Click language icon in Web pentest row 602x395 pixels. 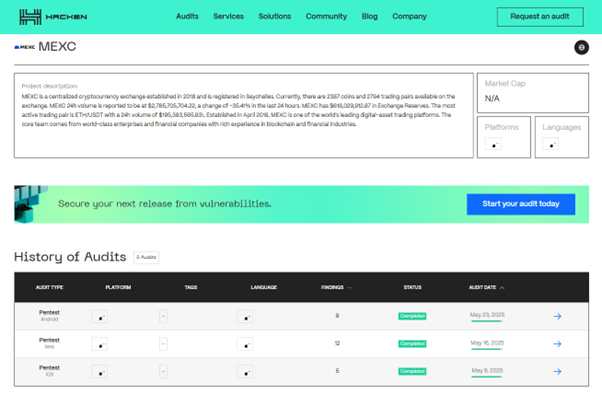click(245, 344)
